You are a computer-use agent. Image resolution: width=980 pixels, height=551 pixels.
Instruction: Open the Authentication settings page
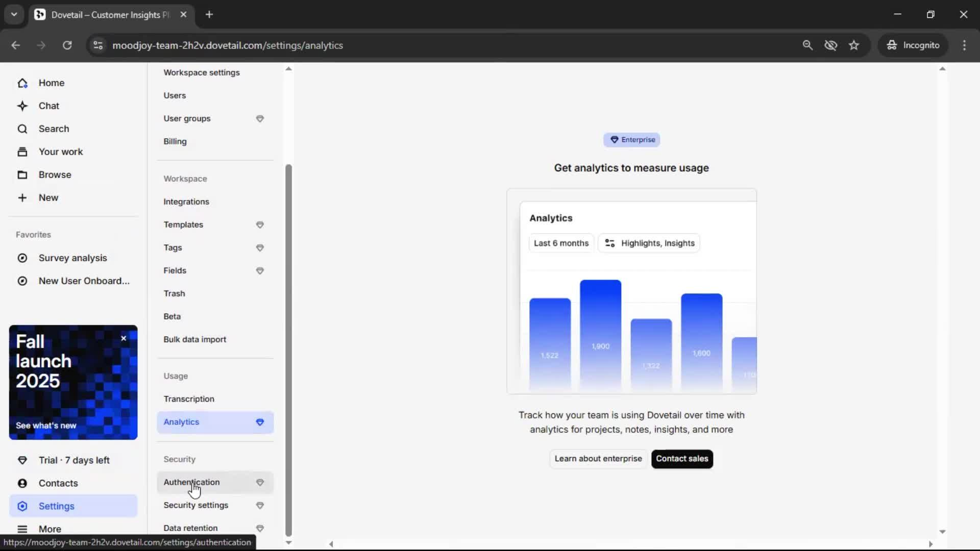tap(192, 482)
